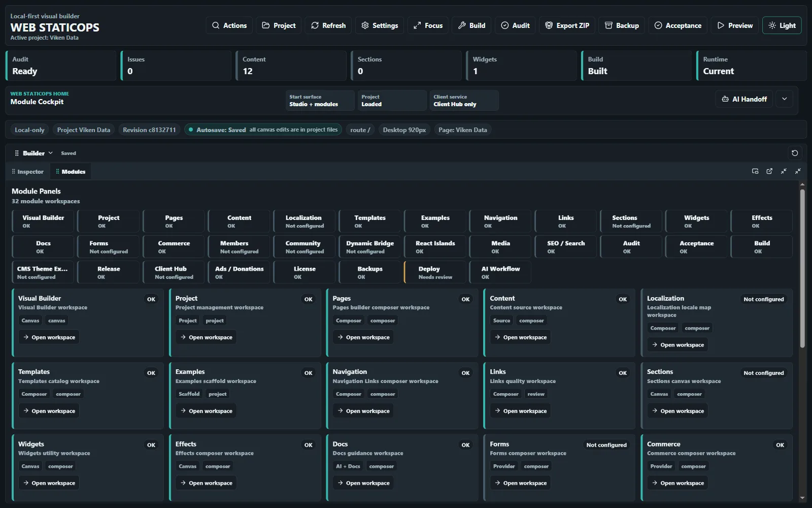Open Preview from the top toolbar
The width and height of the screenshot is (812, 508).
point(735,25)
